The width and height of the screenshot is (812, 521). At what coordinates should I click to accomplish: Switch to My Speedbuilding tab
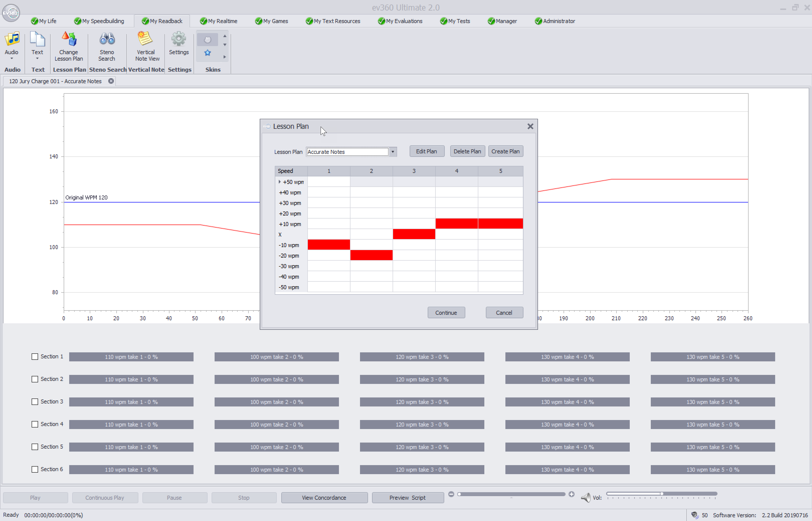coord(99,21)
